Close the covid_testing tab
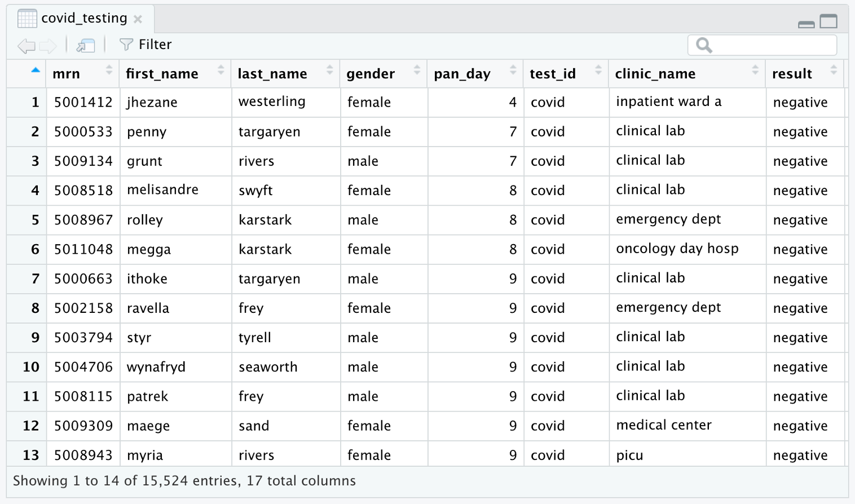Viewport: 855px width, 504px height. pos(138,19)
